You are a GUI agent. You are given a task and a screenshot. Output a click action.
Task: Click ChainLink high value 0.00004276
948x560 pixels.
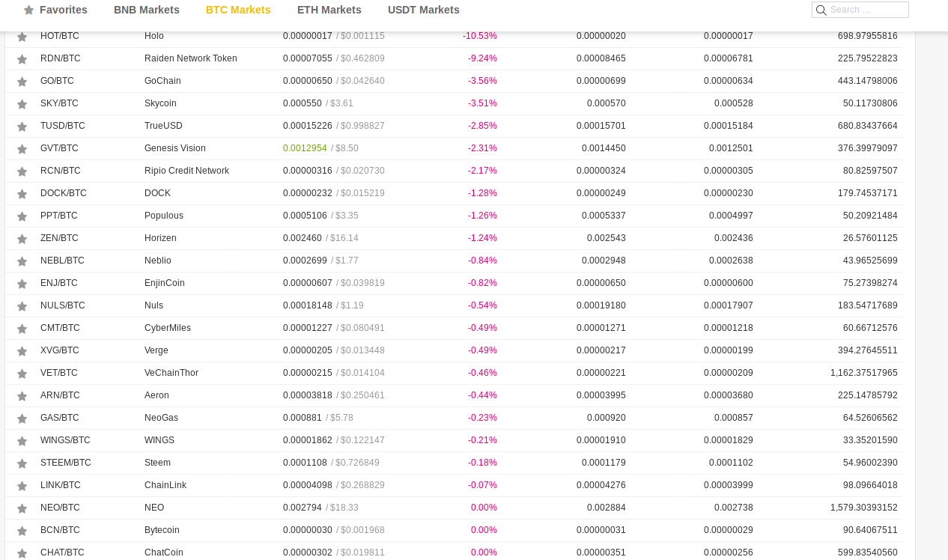coord(601,485)
